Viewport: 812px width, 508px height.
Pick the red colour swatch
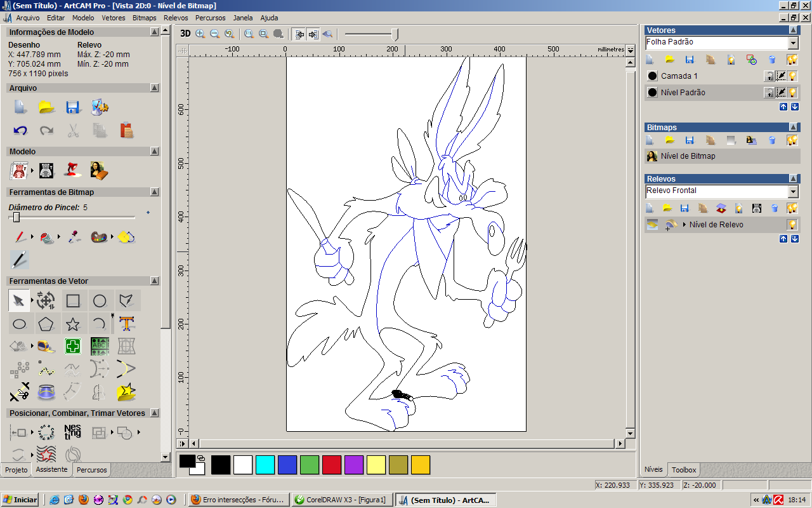[x=332, y=465]
